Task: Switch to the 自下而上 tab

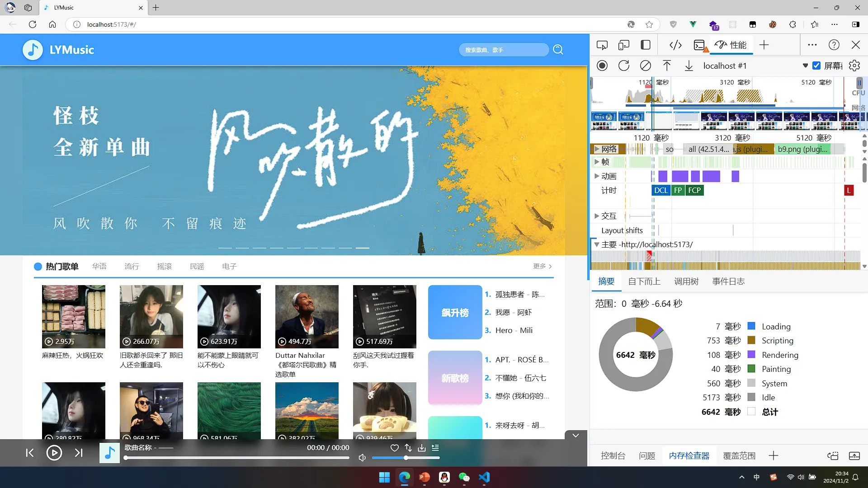Action: (644, 281)
